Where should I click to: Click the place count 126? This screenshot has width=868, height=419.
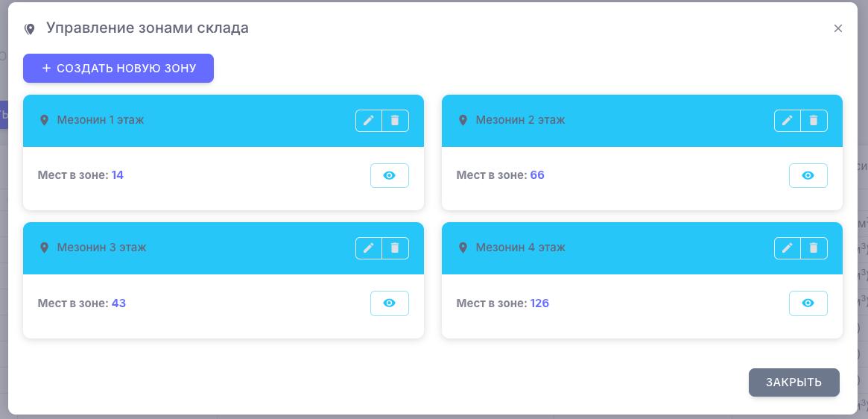pyautogui.click(x=539, y=303)
